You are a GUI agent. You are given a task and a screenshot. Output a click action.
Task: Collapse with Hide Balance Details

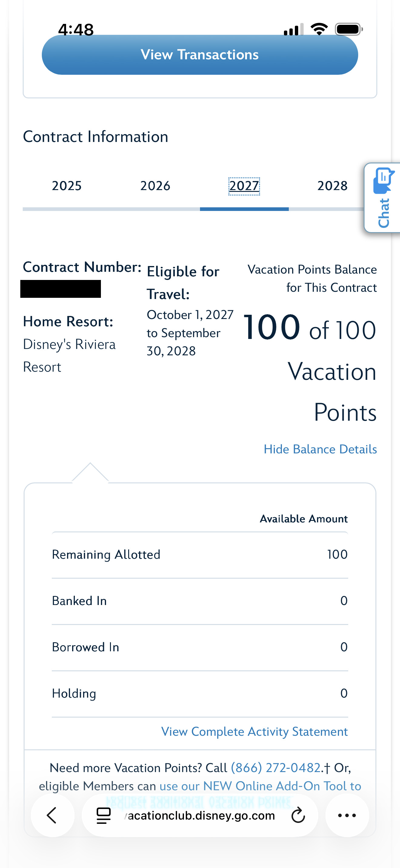click(x=320, y=449)
